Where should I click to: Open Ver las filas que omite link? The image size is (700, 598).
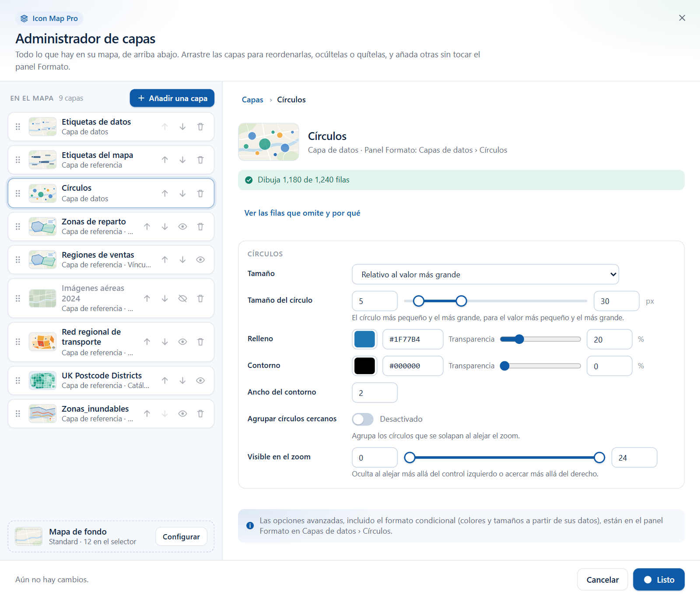[302, 213]
